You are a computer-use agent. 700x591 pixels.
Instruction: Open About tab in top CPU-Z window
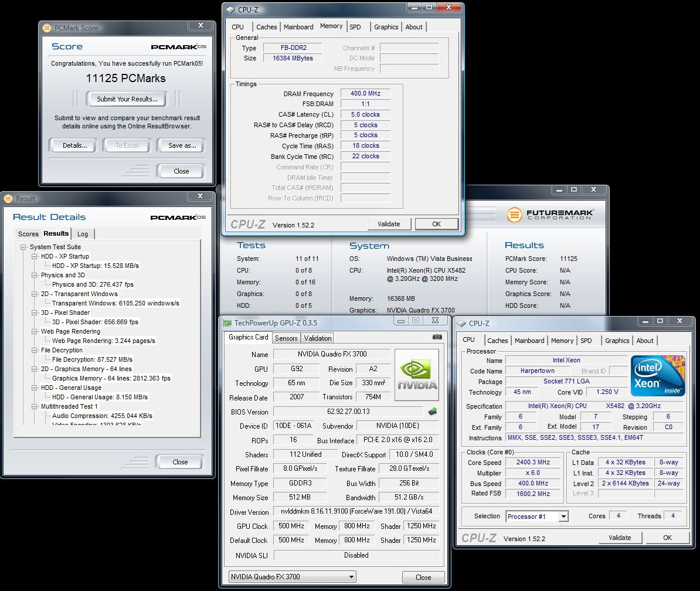point(414,27)
